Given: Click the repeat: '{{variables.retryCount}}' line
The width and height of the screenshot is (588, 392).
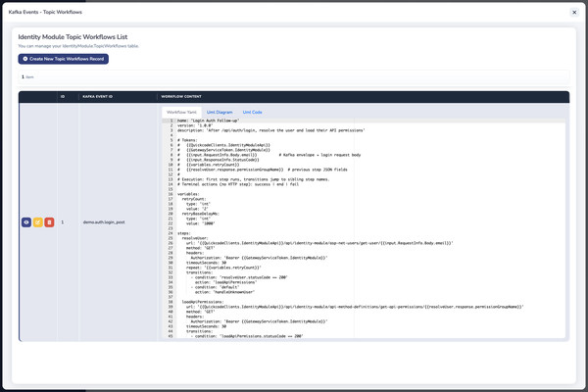Looking at the screenshot, I should pos(223,268).
